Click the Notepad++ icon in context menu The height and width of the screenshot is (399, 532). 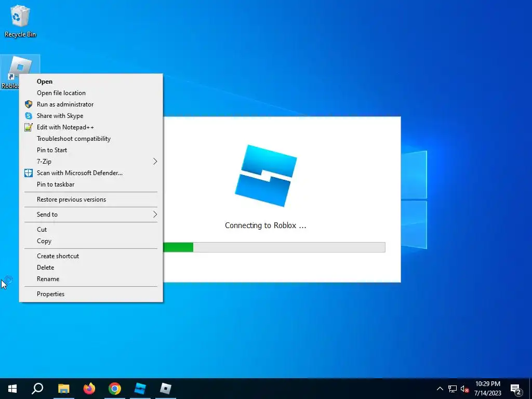coord(29,127)
